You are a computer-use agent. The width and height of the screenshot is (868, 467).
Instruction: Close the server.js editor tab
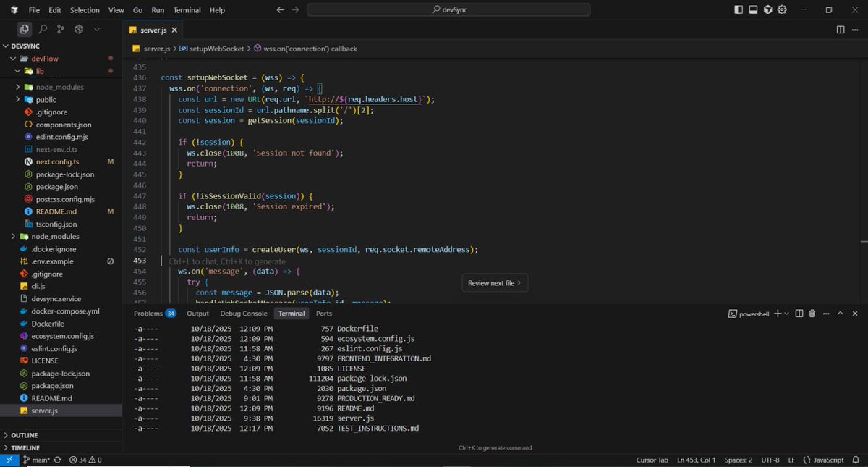(x=175, y=30)
